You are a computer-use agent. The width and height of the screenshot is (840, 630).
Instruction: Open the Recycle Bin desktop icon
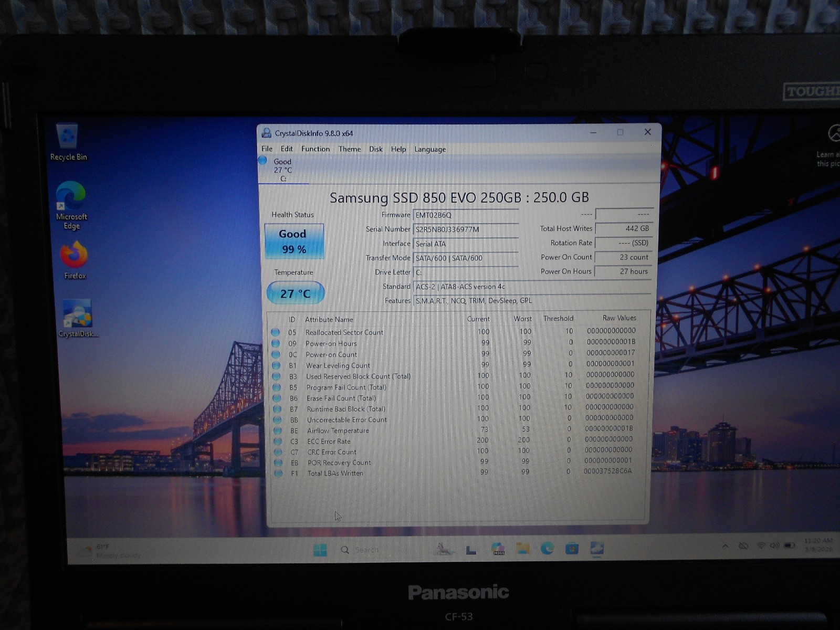point(68,142)
